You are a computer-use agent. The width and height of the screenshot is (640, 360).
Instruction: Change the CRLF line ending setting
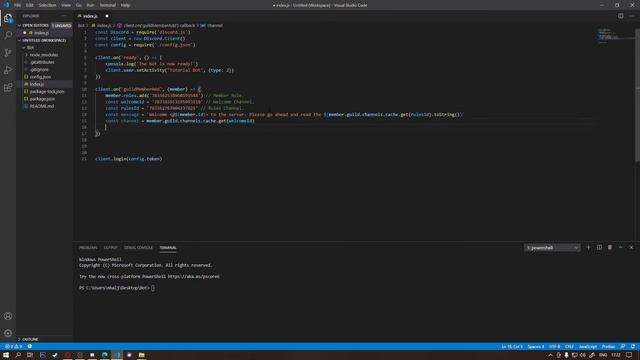click(569, 347)
